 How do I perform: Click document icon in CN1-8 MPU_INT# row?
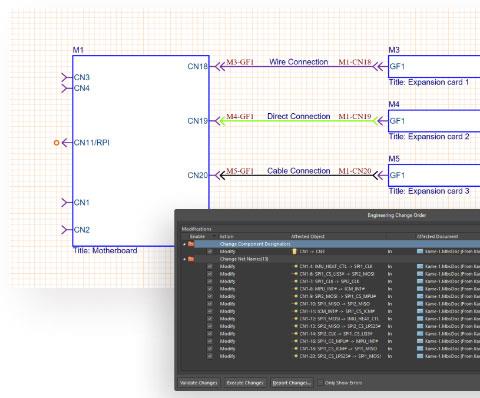pyautogui.click(x=420, y=289)
